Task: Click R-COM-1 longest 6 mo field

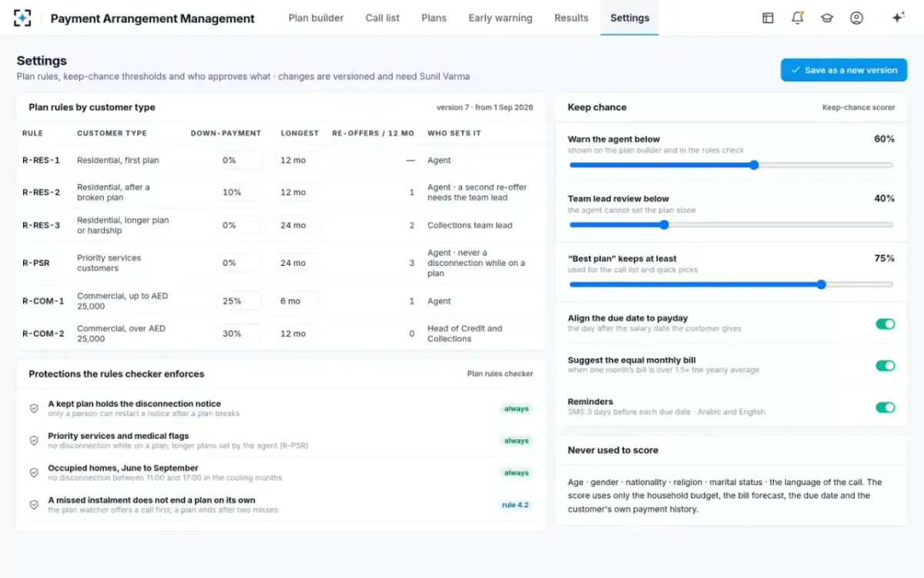Action: coord(296,301)
